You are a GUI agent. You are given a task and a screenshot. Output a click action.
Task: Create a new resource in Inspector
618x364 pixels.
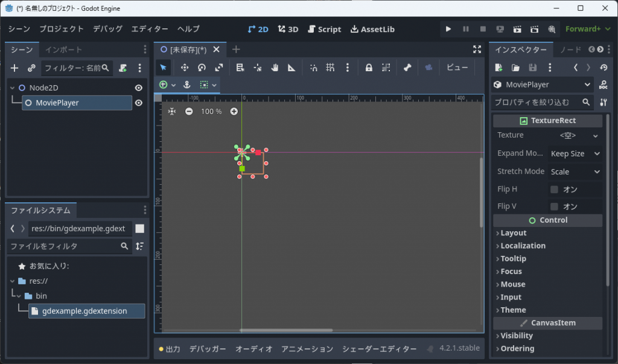coord(499,68)
